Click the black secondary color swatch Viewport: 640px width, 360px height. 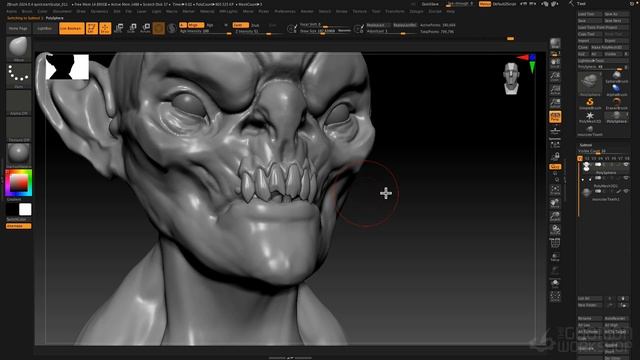point(12,209)
